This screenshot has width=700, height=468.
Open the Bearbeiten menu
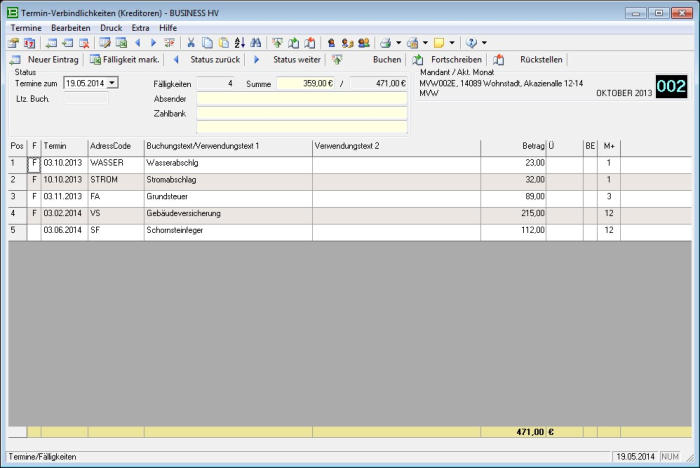coord(70,27)
